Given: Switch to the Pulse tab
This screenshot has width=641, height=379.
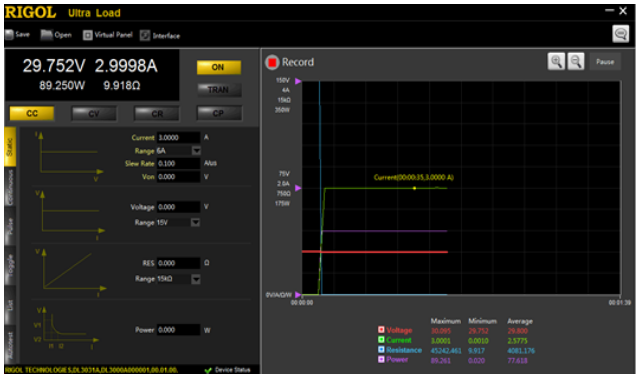Looking at the screenshot, I should (10, 227).
